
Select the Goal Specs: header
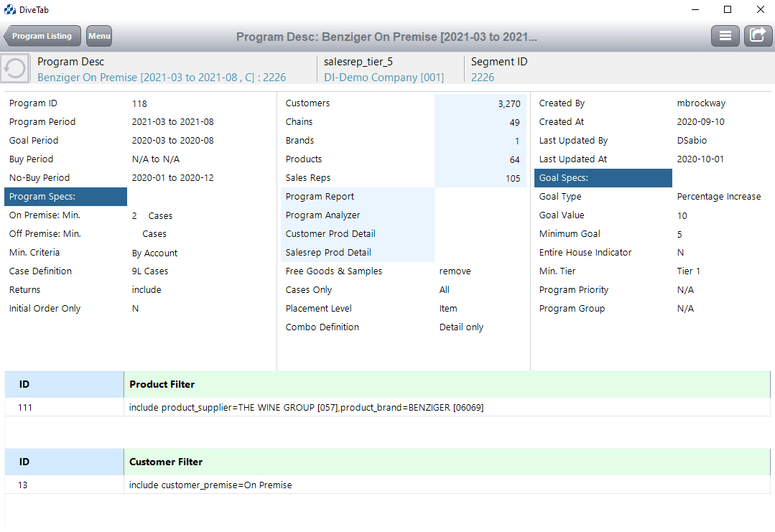click(x=603, y=178)
